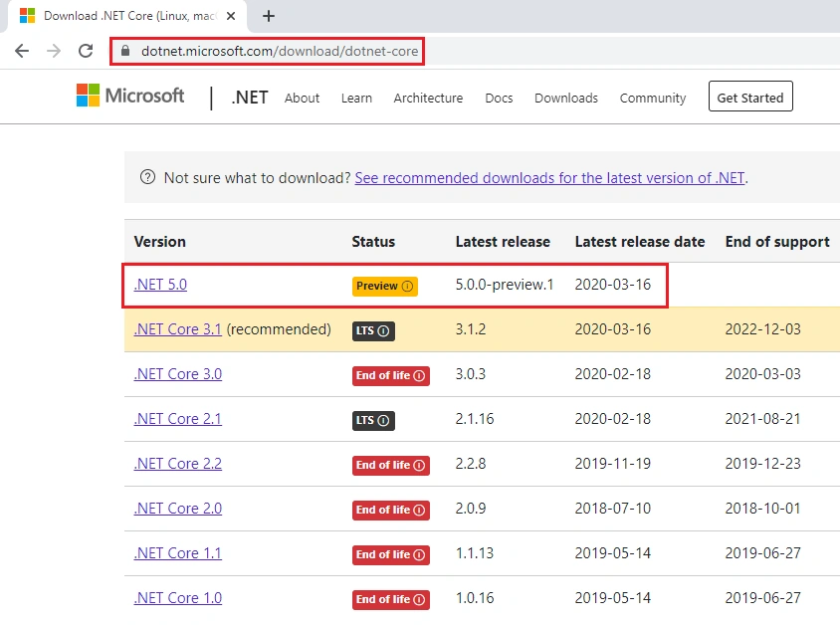Select the Download .NET Core browser tab
Viewport: 840px width, 625px height.
[x=128, y=16]
